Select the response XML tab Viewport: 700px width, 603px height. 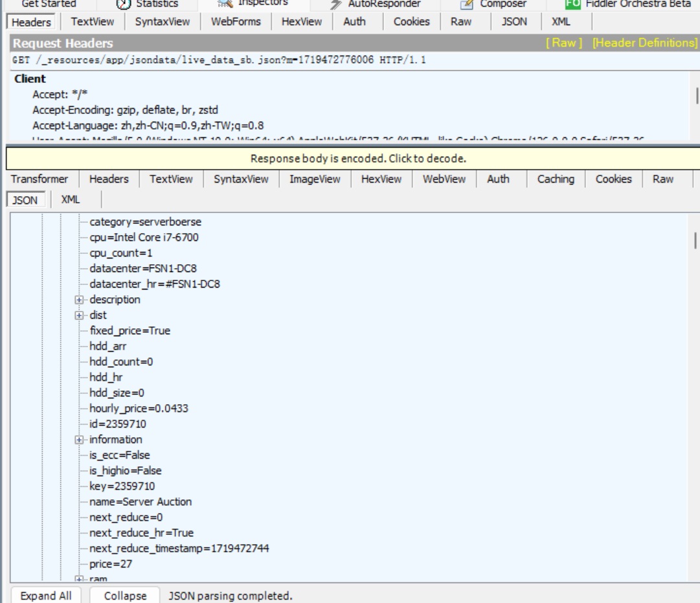pos(71,199)
